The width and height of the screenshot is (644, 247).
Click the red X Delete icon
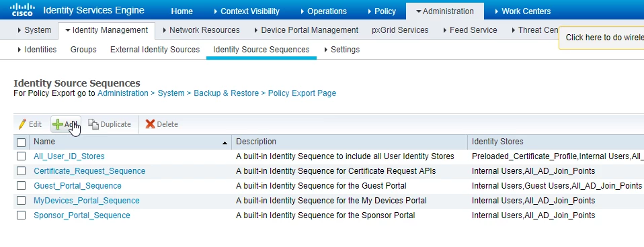click(151, 124)
